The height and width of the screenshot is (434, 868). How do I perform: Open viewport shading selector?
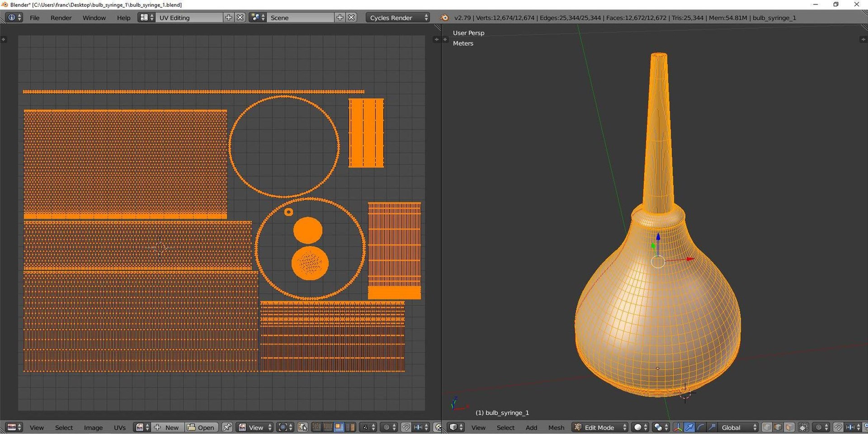(641, 427)
